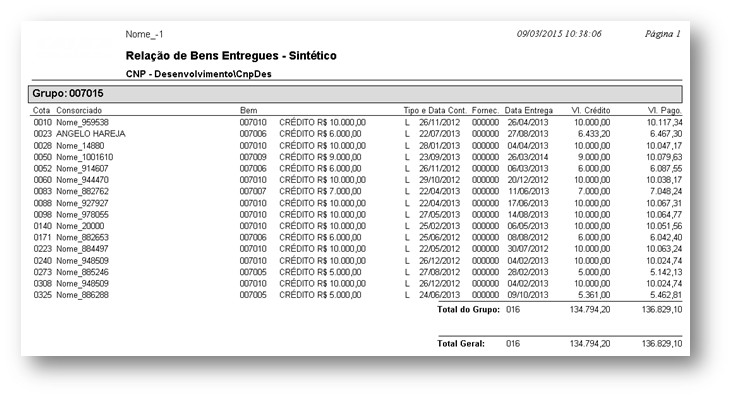Select the ANGELO HAREJA consorciado entry
The image size is (732, 398).
91,134
